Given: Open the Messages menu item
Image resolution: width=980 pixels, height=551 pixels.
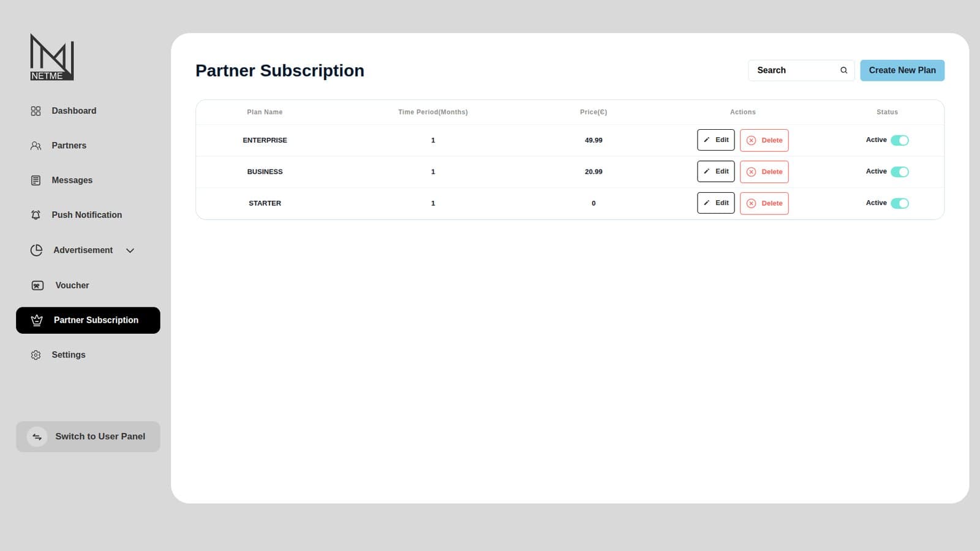Looking at the screenshot, I should click(x=88, y=181).
